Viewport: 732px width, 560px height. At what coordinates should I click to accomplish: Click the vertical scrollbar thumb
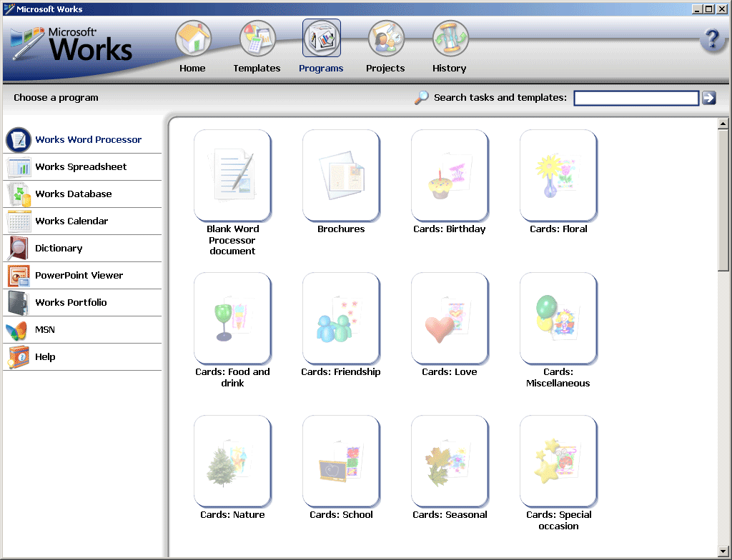[x=723, y=200]
